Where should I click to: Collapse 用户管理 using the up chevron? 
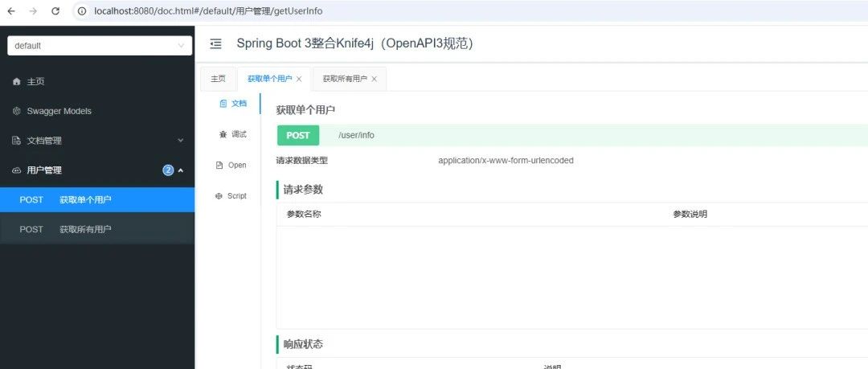pyautogui.click(x=181, y=170)
